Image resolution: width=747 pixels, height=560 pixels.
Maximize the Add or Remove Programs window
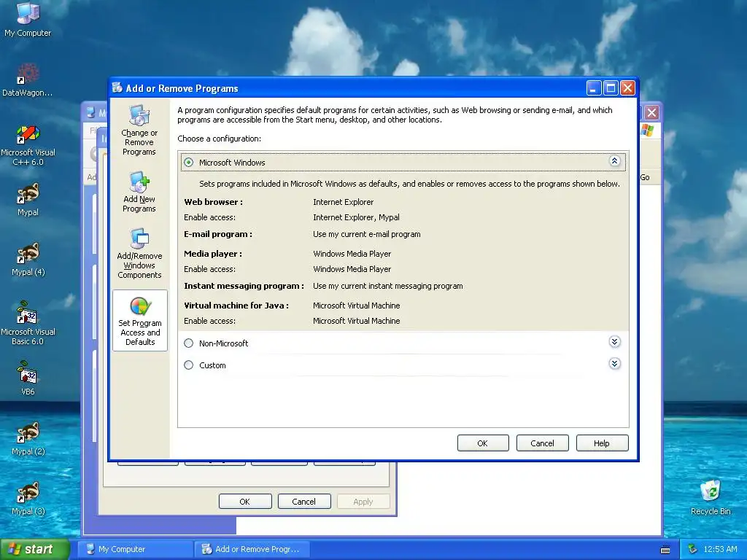pyautogui.click(x=611, y=88)
